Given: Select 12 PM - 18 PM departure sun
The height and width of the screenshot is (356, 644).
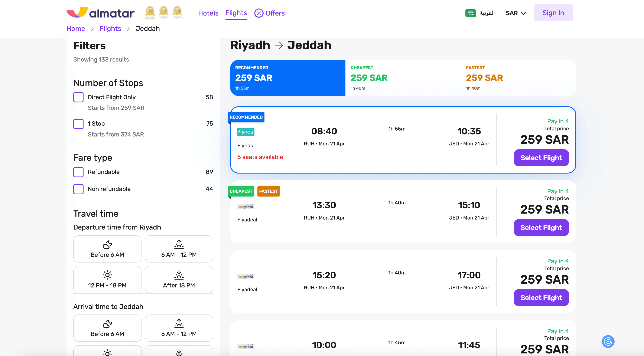Looking at the screenshot, I should click(107, 275).
